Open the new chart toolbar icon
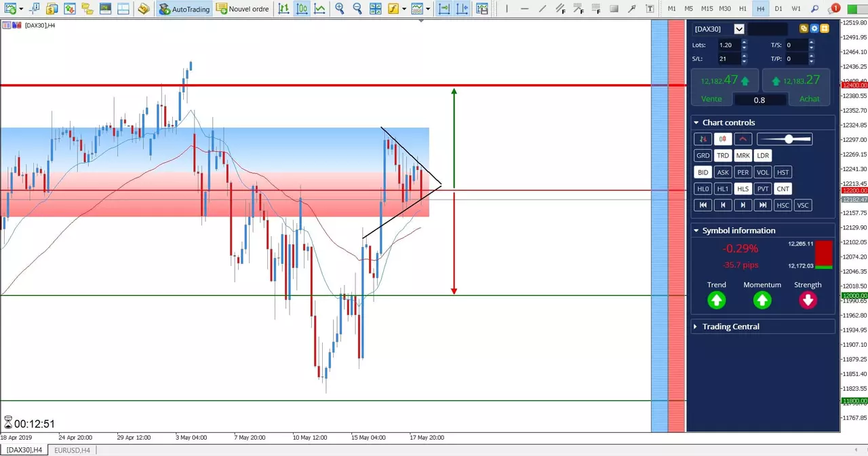The height and width of the screenshot is (456, 868). (9, 9)
